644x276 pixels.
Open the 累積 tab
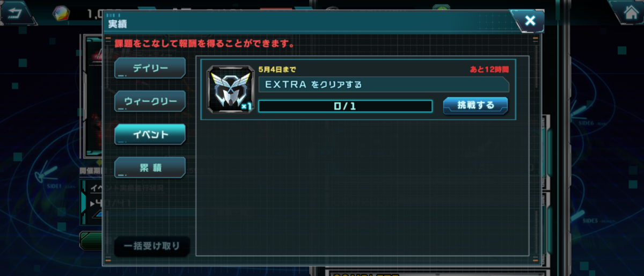150,168
